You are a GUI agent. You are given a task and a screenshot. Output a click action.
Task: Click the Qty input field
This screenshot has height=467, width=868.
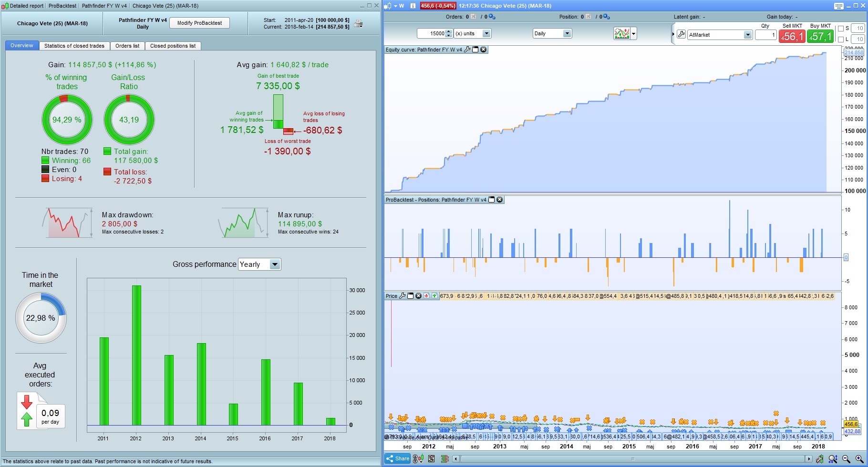click(x=766, y=35)
